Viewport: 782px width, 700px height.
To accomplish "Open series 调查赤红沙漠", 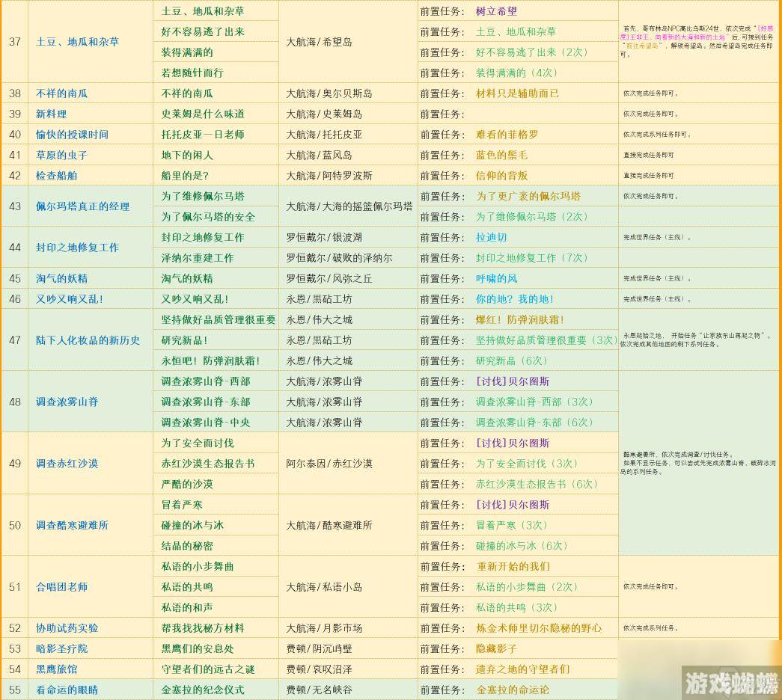I will (x=67, y=463).
